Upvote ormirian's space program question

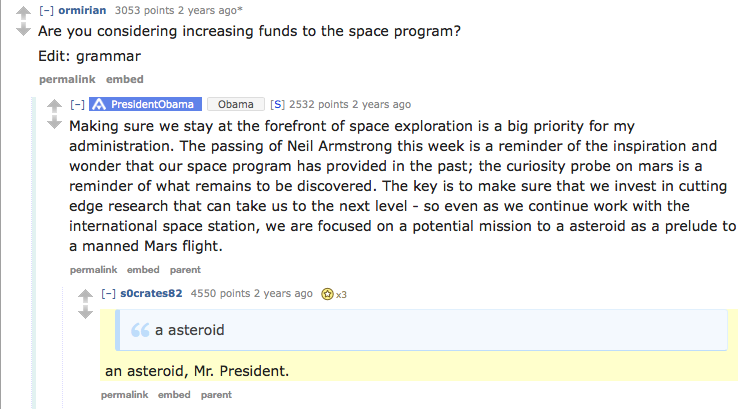23,11
